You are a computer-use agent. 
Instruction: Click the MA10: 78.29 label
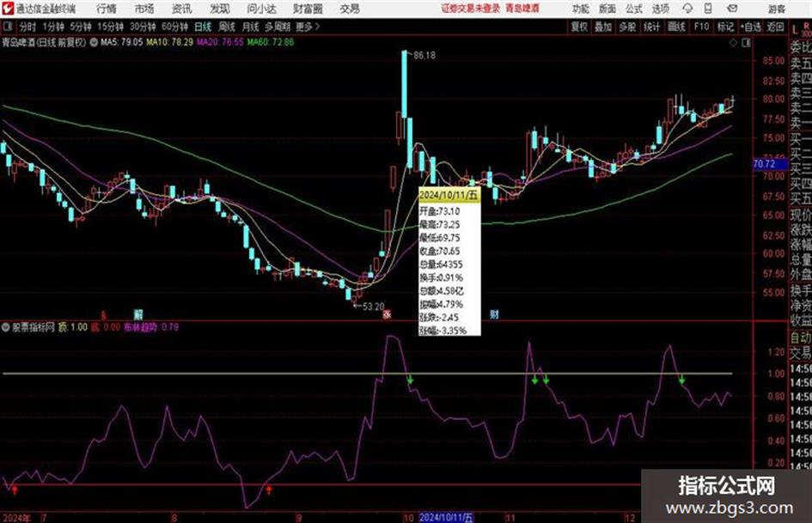point(170,42)
